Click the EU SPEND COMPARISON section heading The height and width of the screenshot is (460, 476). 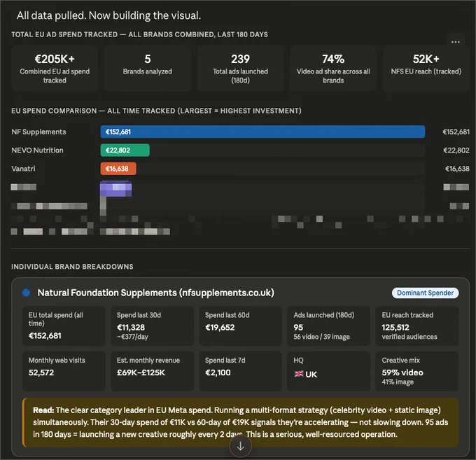pos(156,111)
